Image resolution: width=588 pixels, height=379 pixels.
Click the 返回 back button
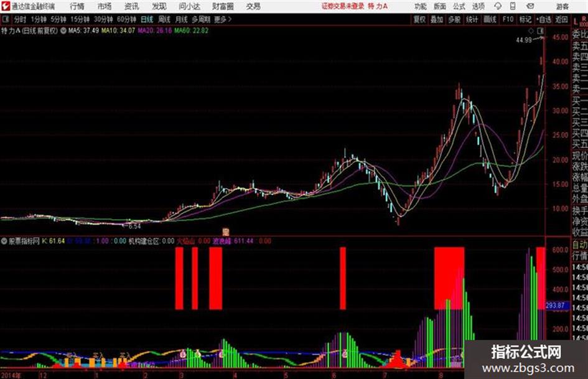point(561,19)
